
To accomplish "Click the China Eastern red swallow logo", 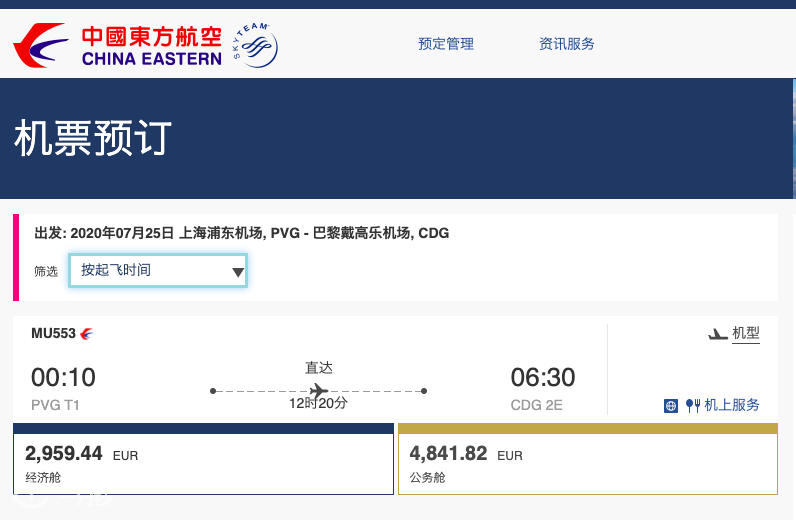I will coord(41,45).
